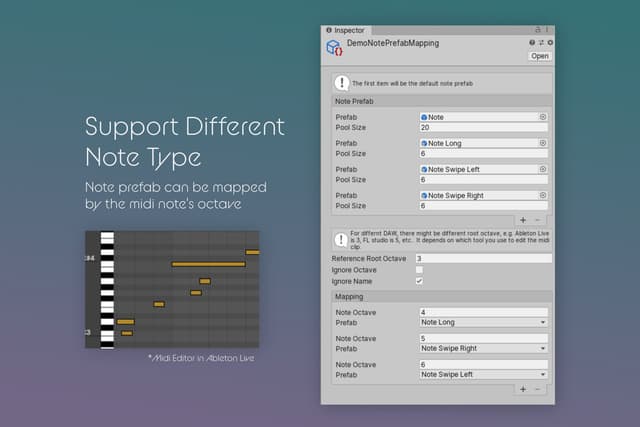Image resolution: width=640 pixels, height=427 pixels.
Task: Open object picker for Note Swipe Left
Action: coord(542,169)
